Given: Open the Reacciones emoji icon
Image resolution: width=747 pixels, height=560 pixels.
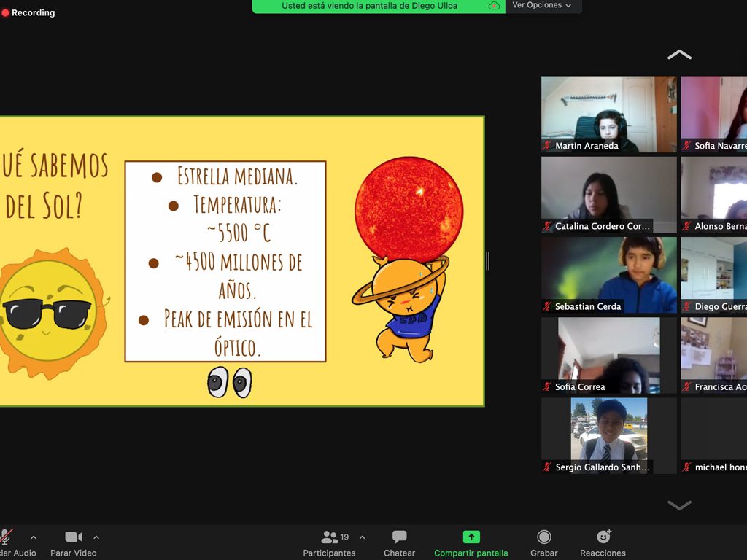Looking at the screenshot, I should [603, 537].
